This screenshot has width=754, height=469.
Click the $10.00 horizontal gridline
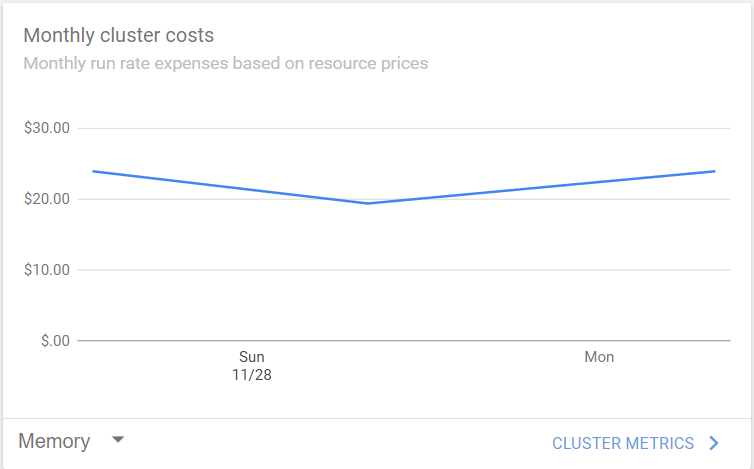tap(400, 270)
